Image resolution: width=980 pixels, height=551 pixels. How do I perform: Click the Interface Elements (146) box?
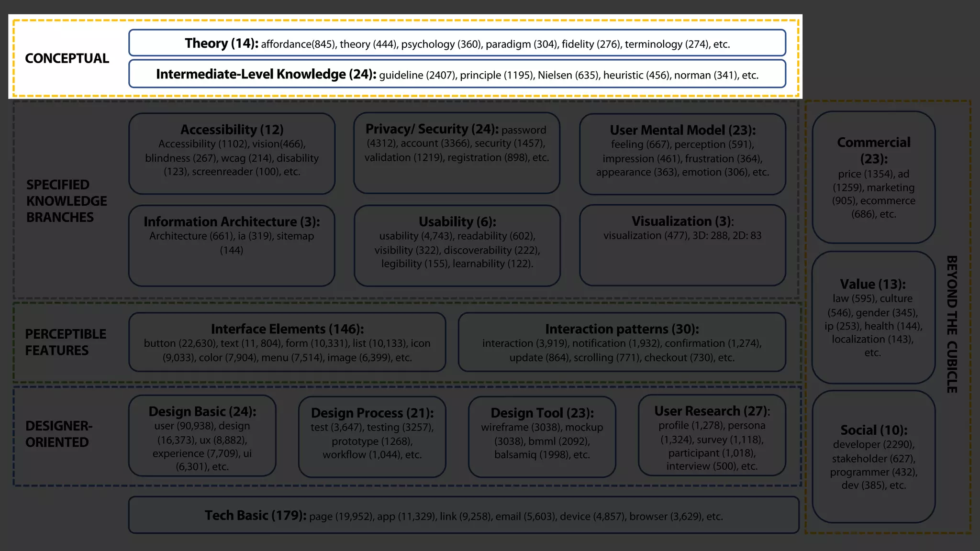pyautogui.click(x=287, y=342)
